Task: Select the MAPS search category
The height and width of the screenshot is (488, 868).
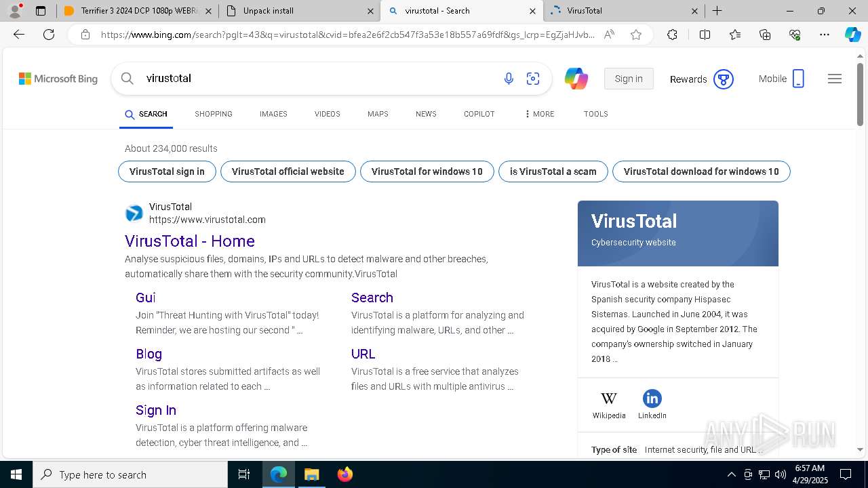Action: (378, 114)
